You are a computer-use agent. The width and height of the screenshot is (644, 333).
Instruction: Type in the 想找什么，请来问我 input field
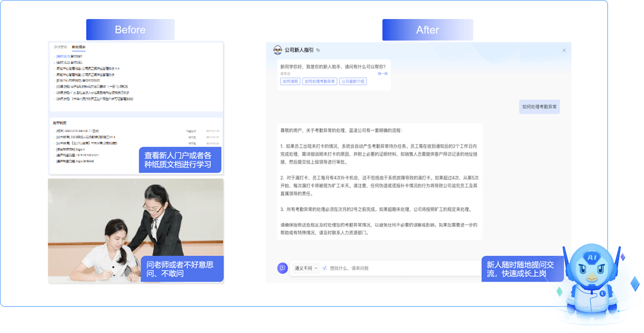pos(399,268)
